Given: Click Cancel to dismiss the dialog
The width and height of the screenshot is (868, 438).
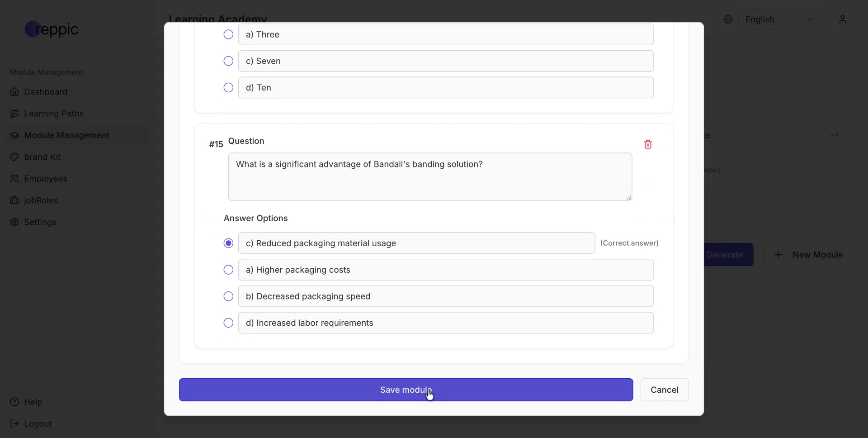Looking at the screenshot, I should pos(665,390).
